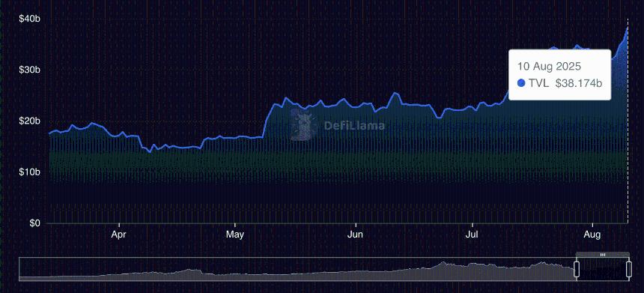Click the Apr x-axis label
The height and width of the screenshot is (293, 644).
[119, 235]
